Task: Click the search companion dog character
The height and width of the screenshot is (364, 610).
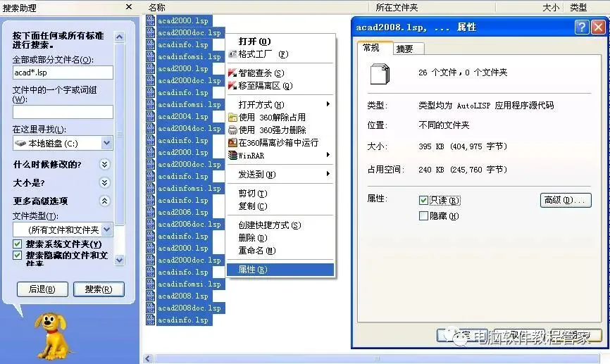Action: pos(53,335)
